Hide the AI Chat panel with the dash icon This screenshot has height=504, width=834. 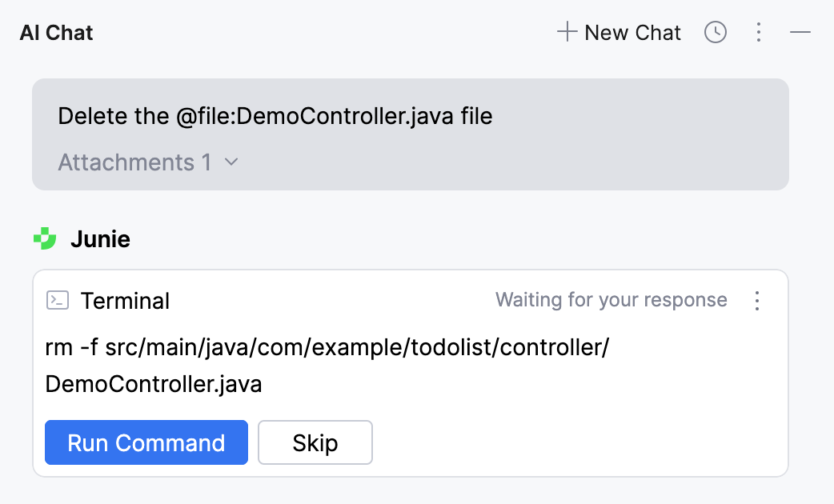(x=800, y=32)
